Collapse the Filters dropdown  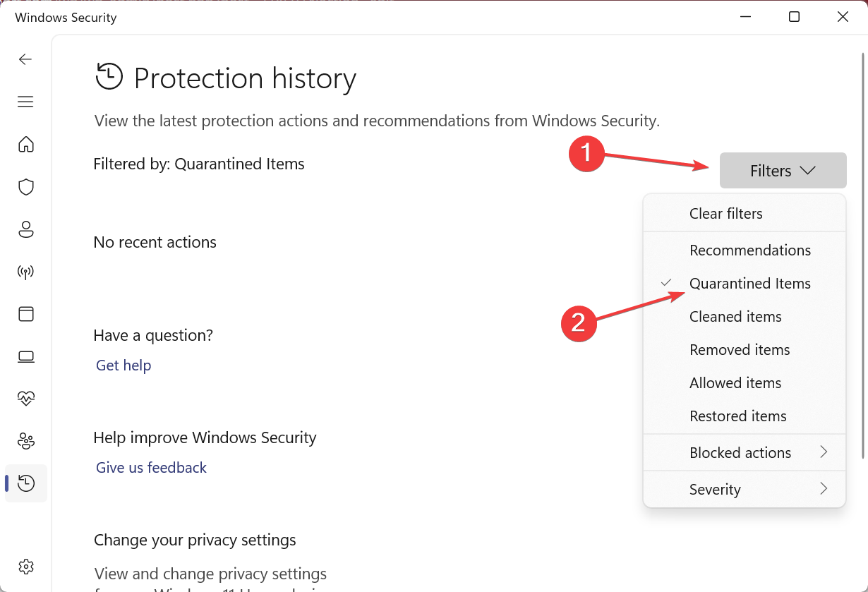click(x=783, y=171)
